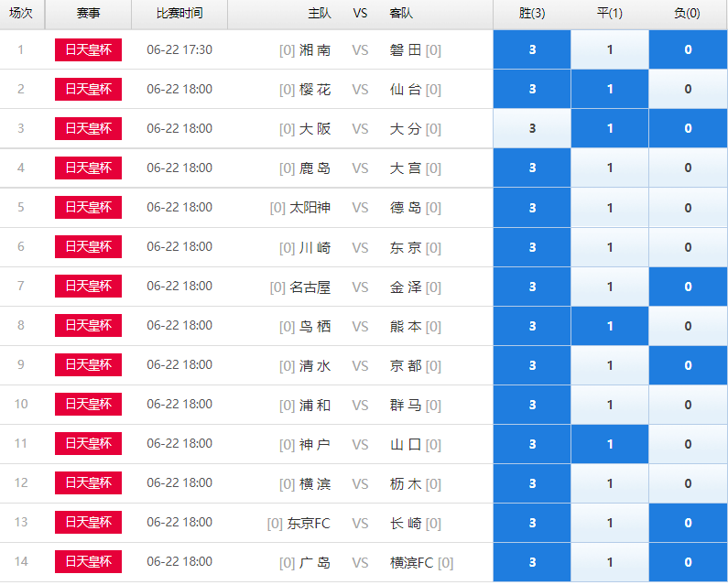Select loss (0) for 浦和 vs 群马
The height and width of the screenshot is (585, 728).
pyautogui.click(x=688, y=405)
